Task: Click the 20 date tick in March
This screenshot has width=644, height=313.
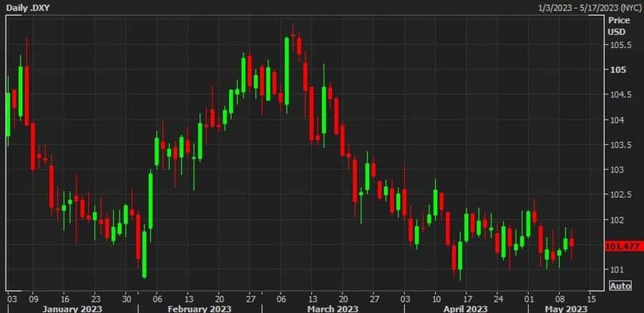Action: coord(343,299)
